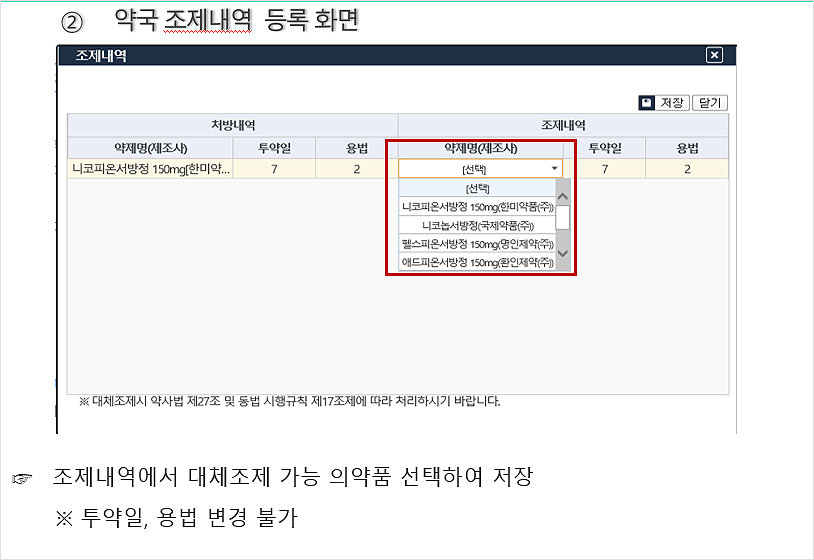Choose 니코놉서방정(국제약품) in the list
The image size is (814, 560).
coord(477,225)
